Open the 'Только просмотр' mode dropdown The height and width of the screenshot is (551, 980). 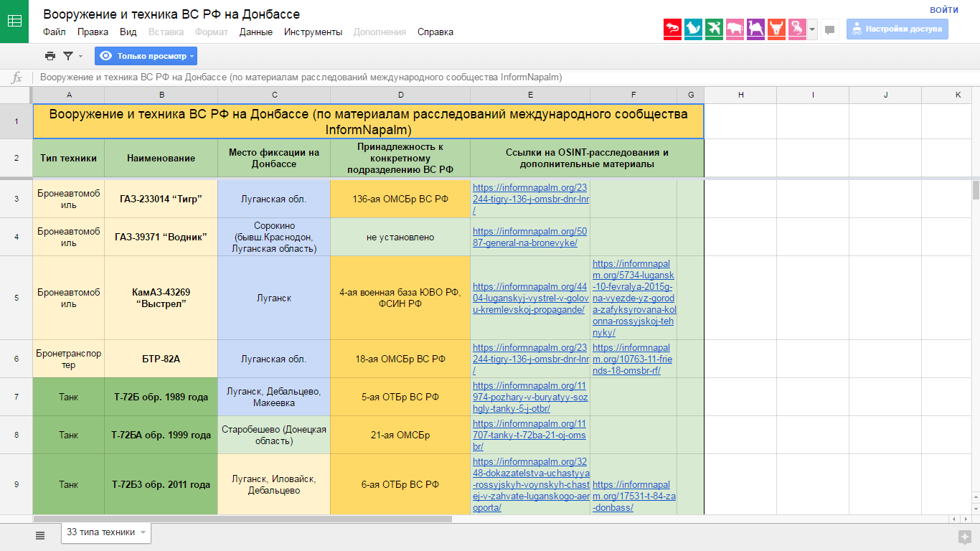146,56
